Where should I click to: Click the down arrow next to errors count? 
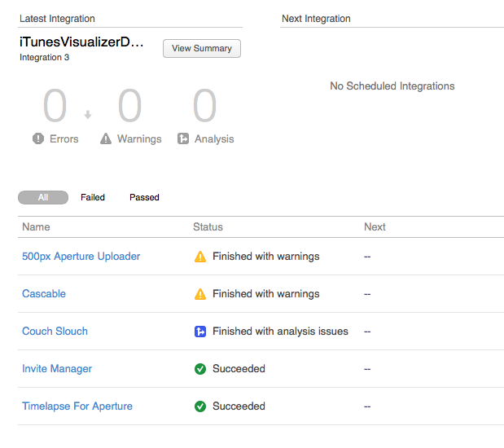click(x=88, y=114)
